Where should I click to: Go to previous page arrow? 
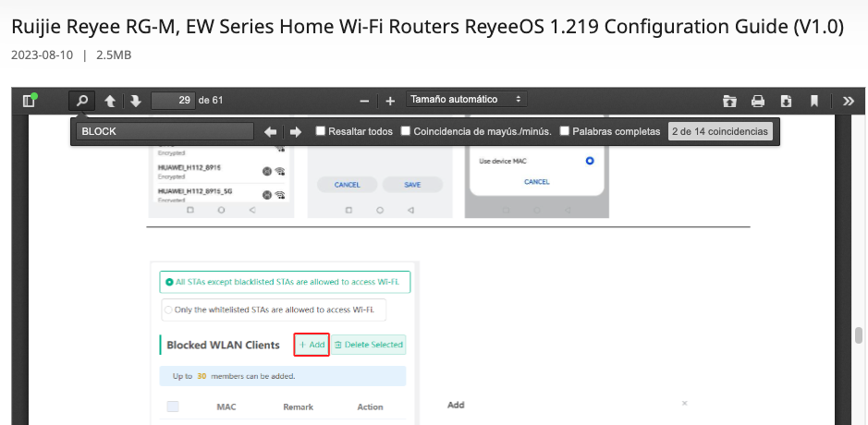click(110, 101)
